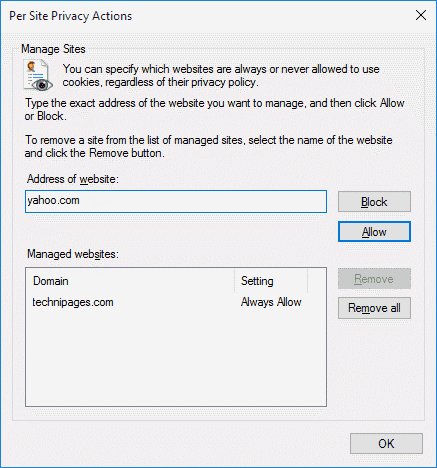Click the Managed websites label
Image resolution: width=437 pixels, height=468 pixels.
pyautogui.click(x=73, y=254)
